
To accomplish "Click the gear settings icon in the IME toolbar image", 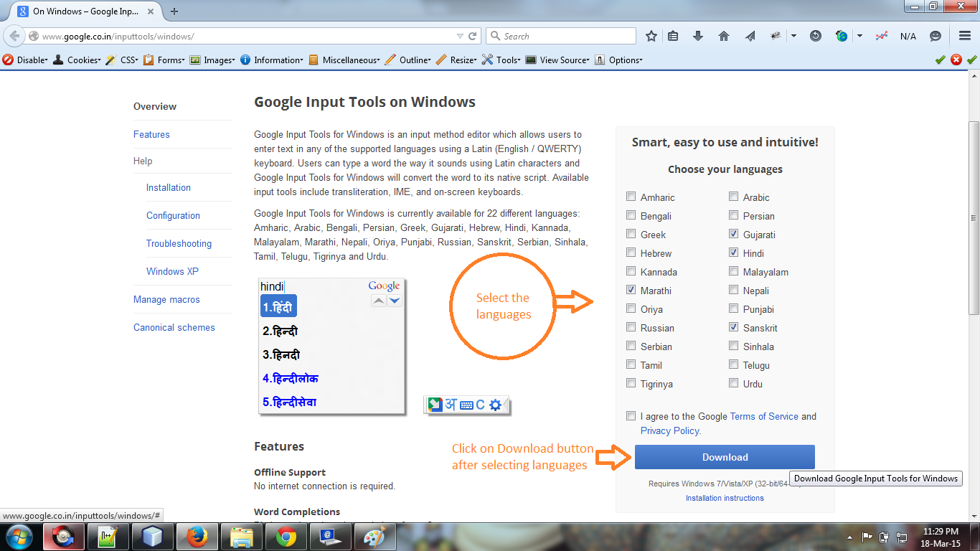I will pos(495,405).
